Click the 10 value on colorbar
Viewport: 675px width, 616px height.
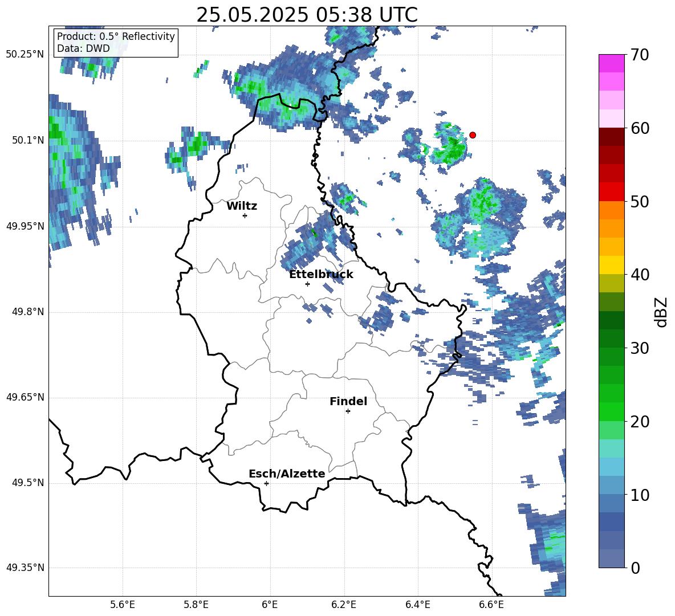tap(640, 495)
